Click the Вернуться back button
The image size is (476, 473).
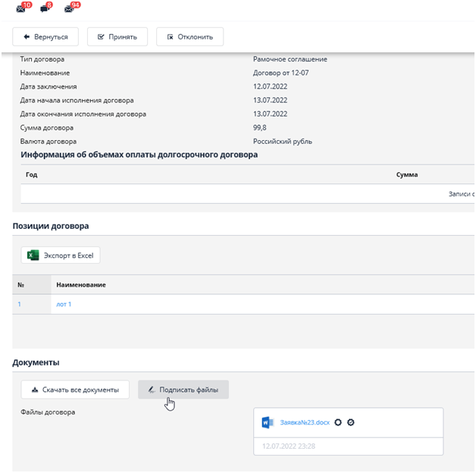coord(45,36)
